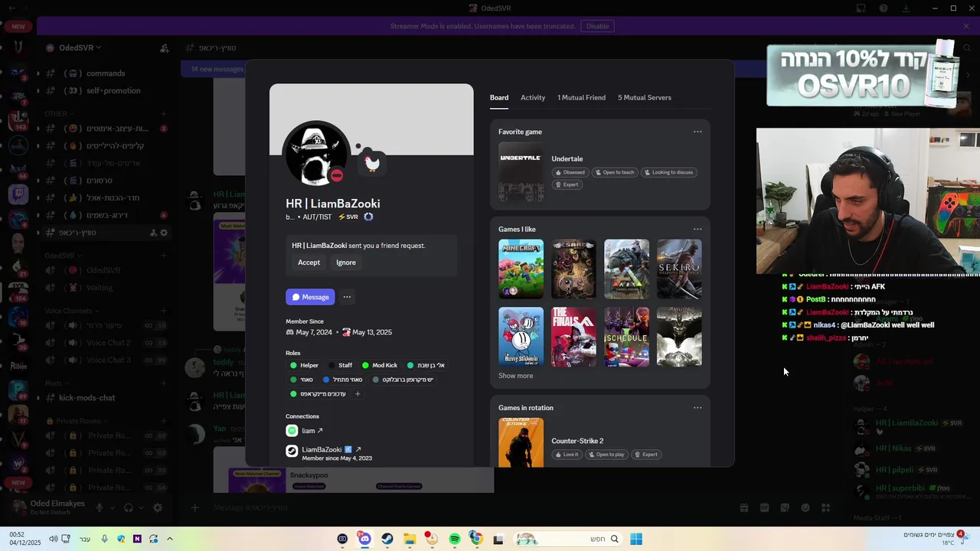Open the Games in rotation options menu
The width and height of the screenshot is (980, 551).
(697, 407)
